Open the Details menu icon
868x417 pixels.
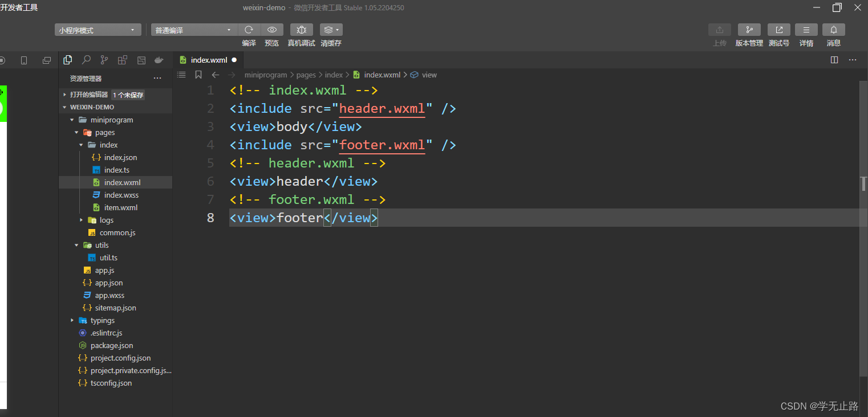tap(806, 30)
